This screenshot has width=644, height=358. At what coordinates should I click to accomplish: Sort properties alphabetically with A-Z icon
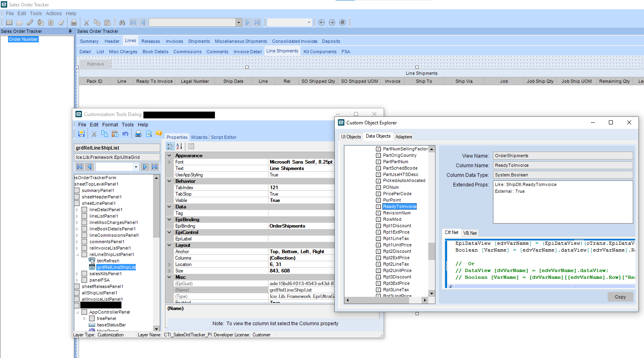[x=179, y=146]
